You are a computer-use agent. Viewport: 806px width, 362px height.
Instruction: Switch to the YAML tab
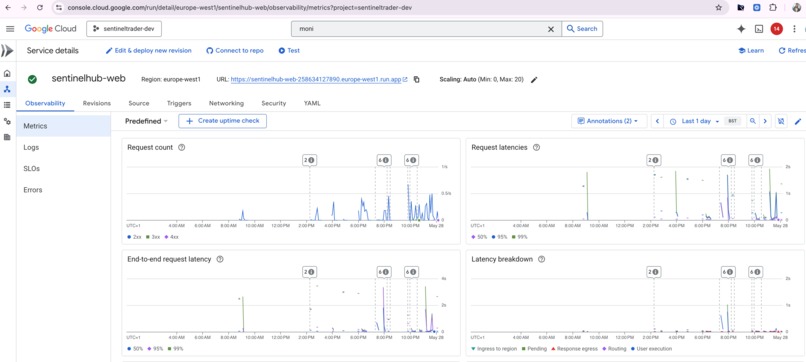(x=312, y=103)
